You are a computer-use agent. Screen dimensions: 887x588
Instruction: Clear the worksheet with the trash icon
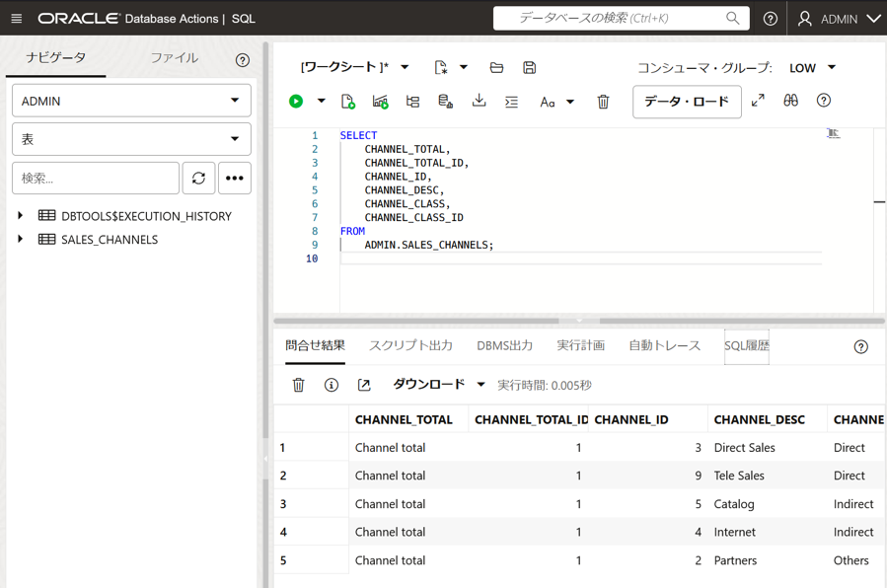(603, 101)
